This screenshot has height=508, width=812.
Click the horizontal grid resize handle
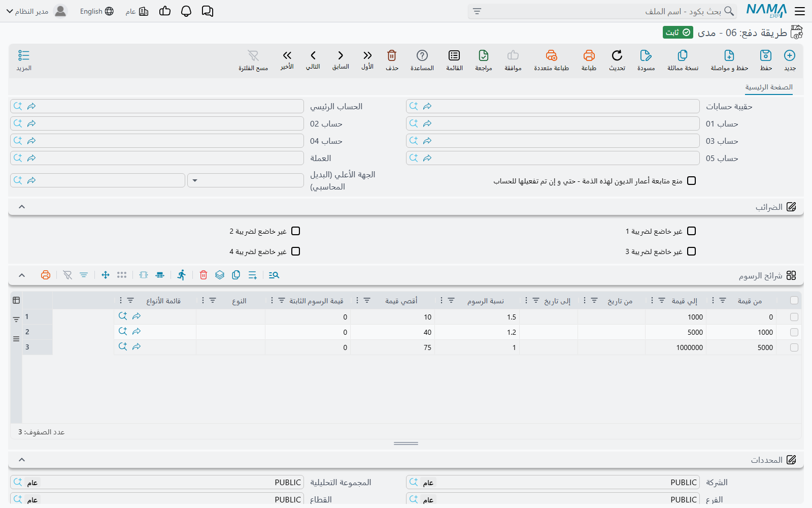[x=406, y=443]
